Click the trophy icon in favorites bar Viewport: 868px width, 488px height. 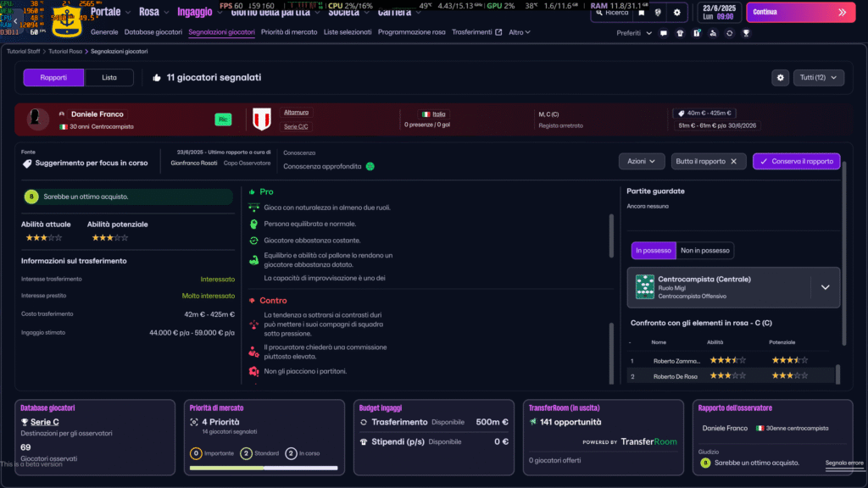point(745,33)
